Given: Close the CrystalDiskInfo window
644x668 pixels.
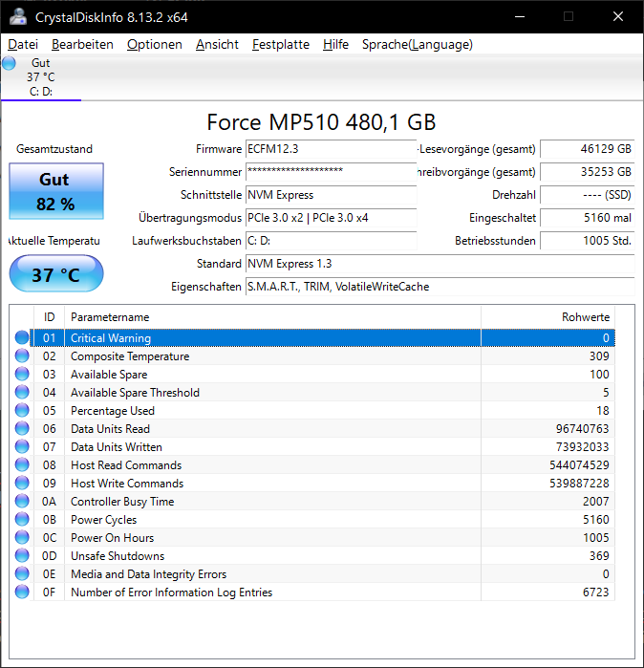Looking at the screenshot, I should coord(618,16).
